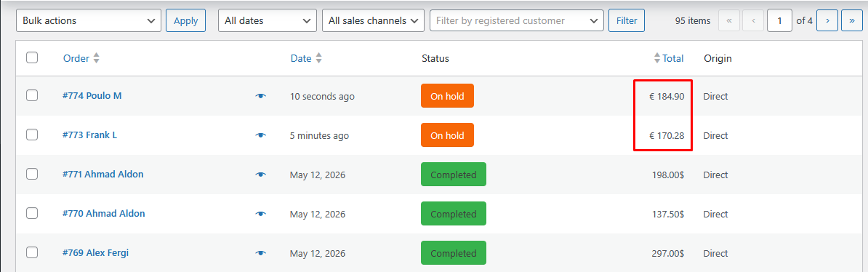Select checkbox for order #771 Ahmad Aldon
Screen dimensions: 868x272
tap(32, 174)
